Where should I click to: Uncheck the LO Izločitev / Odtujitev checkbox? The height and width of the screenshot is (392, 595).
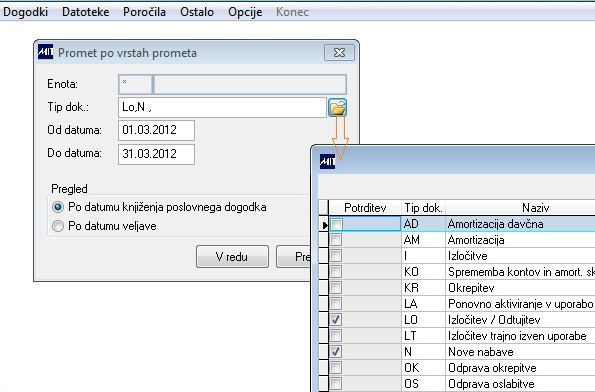click(x=336, y=320)
